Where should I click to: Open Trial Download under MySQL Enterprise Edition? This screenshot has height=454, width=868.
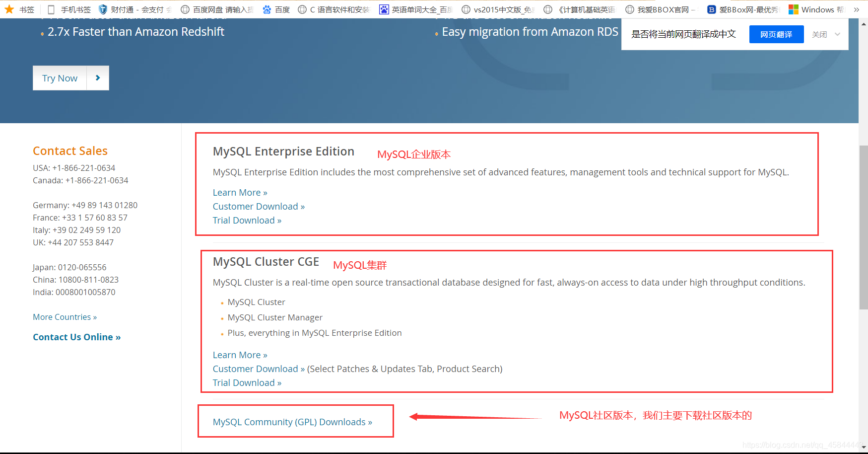(x=247, y=221)
